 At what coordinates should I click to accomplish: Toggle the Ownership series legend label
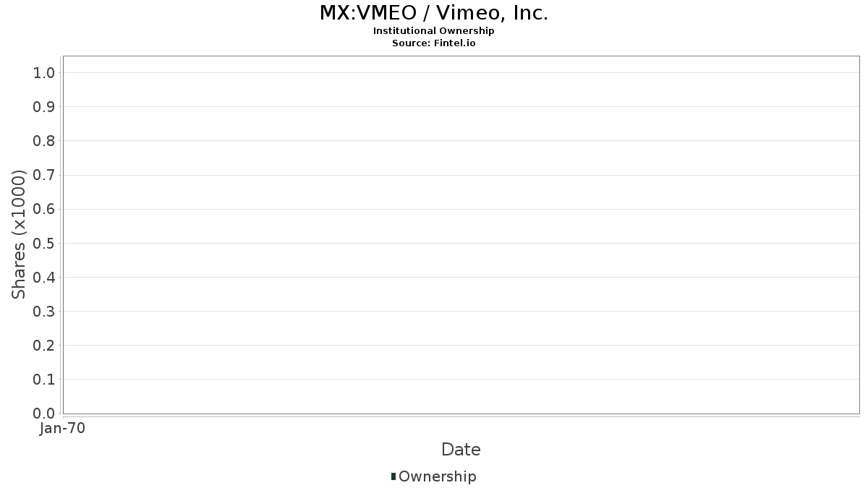437,476
